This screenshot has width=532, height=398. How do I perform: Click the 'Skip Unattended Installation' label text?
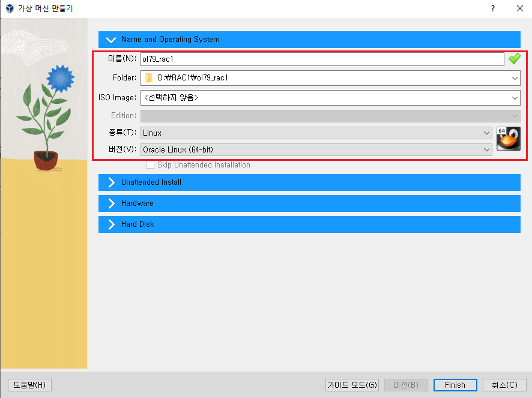pos(204,165)
